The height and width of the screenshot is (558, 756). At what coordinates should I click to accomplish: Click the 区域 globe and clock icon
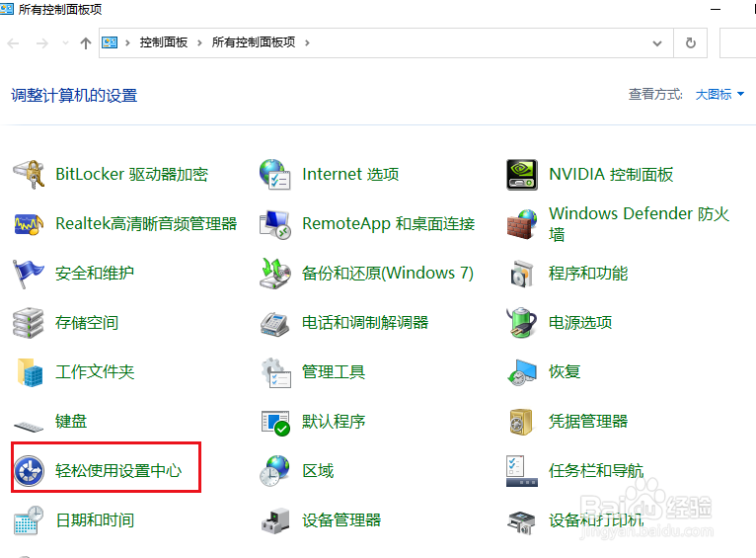274,470
